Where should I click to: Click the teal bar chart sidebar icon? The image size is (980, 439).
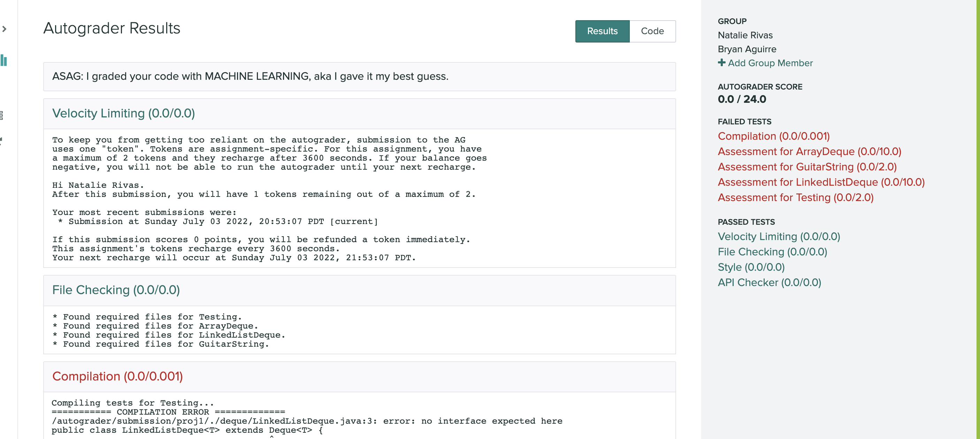(x=4, y=61)
